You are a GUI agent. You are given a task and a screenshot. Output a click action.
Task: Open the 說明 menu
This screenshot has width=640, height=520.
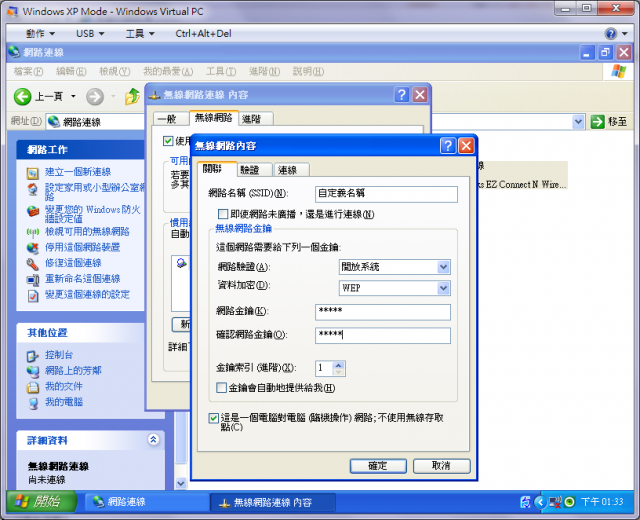308,71
